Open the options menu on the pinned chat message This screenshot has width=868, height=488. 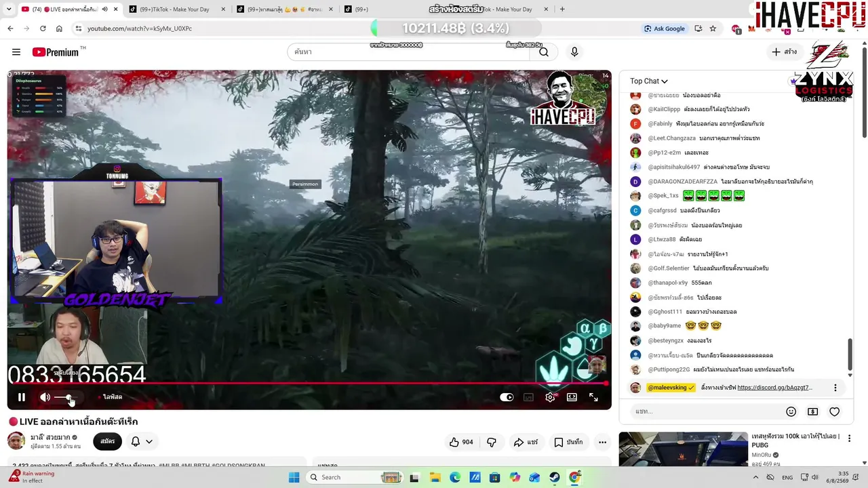tap(835, 388)
